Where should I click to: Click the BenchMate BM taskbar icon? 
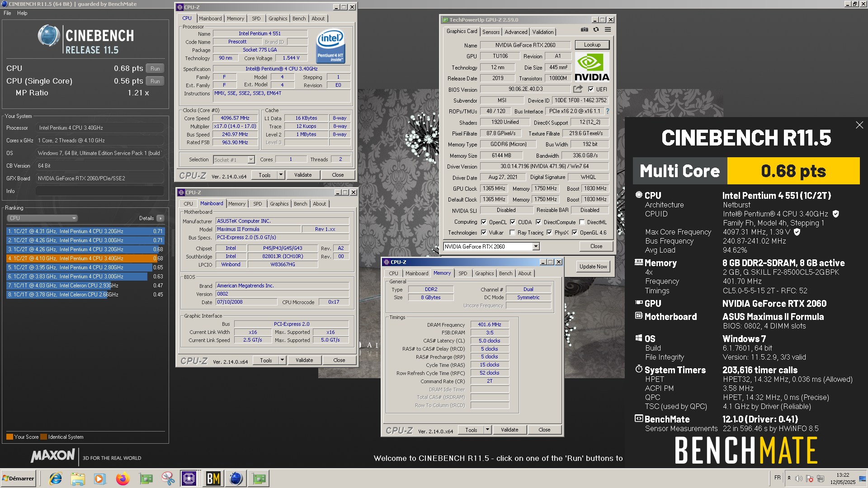click(213, 479)
